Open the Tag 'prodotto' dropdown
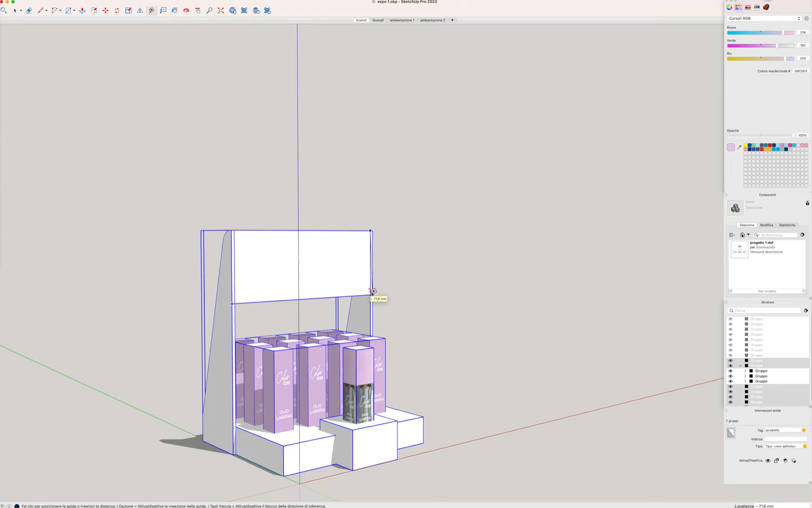 (x=803, y=430)
